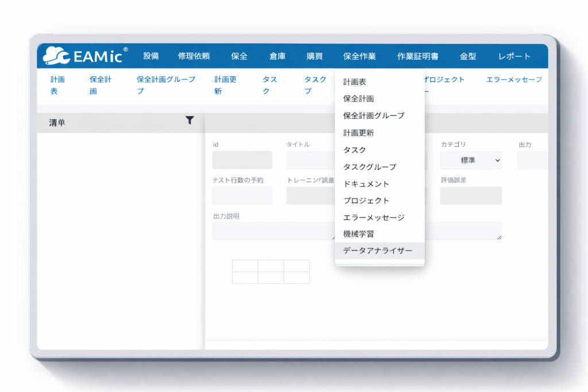Image resolution: width=588 pixels, height=392 pixels.
Task: Select データアナライザー from the dropdown menu
Action: click(x=377, y=251)
